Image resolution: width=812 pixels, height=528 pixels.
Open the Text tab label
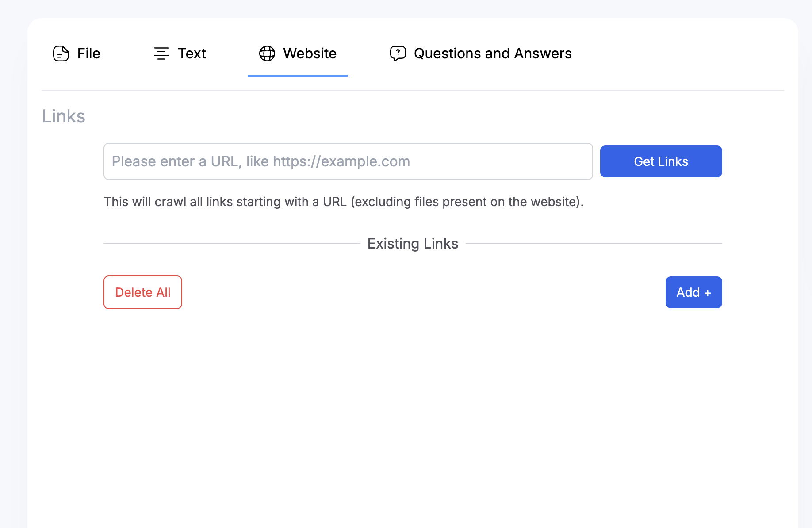pyautogui.click(x=192, y=54)
